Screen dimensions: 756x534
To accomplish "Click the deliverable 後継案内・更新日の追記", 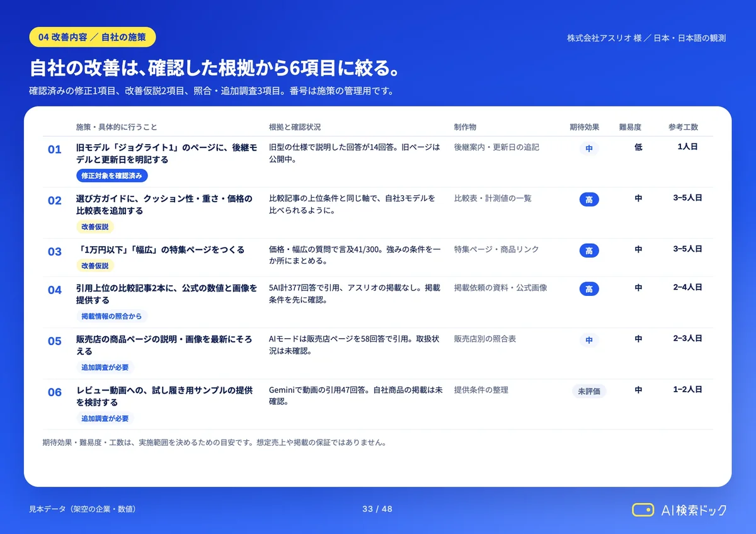I will pos(496,147).
